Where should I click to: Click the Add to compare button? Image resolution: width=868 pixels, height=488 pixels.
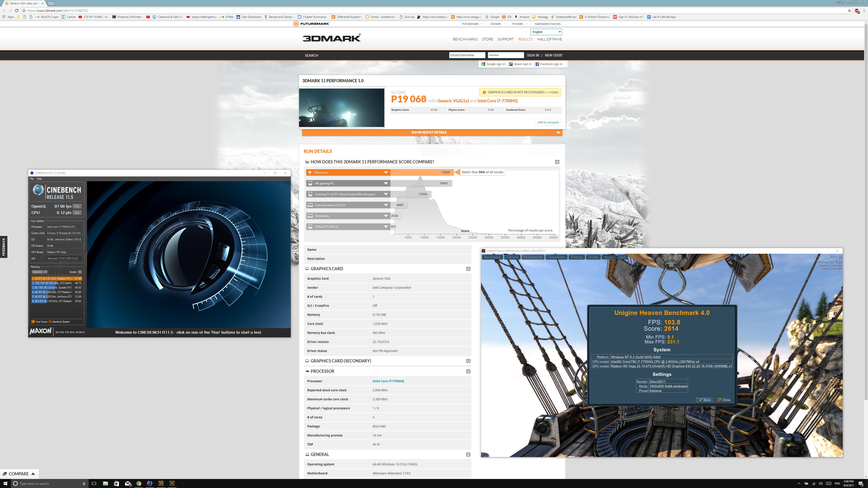(547, 122)
